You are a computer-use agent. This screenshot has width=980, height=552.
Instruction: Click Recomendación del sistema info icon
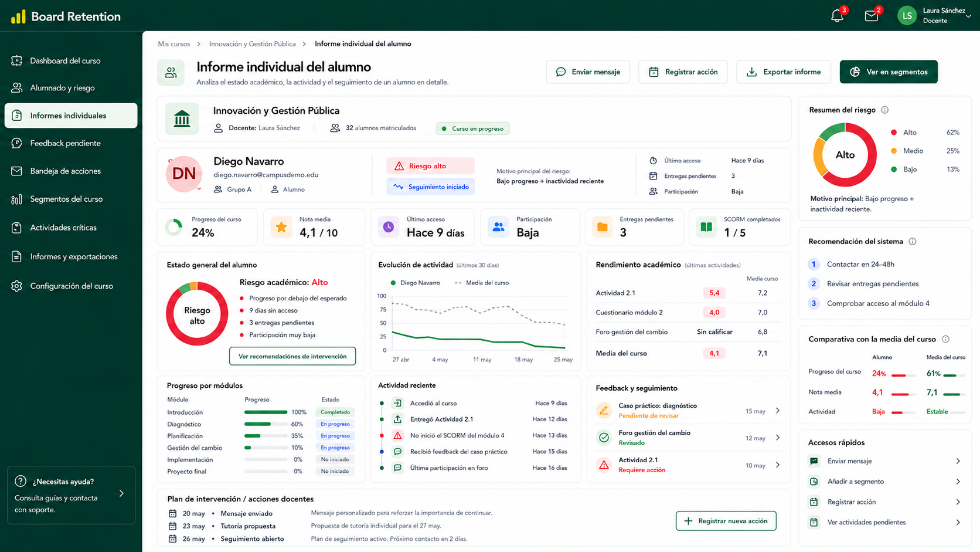pyautogui.click(x=913, y=241)
